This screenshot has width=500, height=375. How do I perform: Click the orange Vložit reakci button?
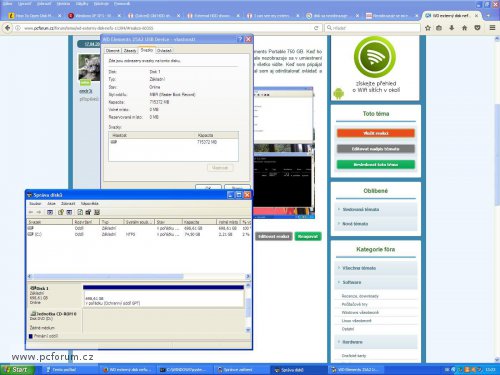376,133
